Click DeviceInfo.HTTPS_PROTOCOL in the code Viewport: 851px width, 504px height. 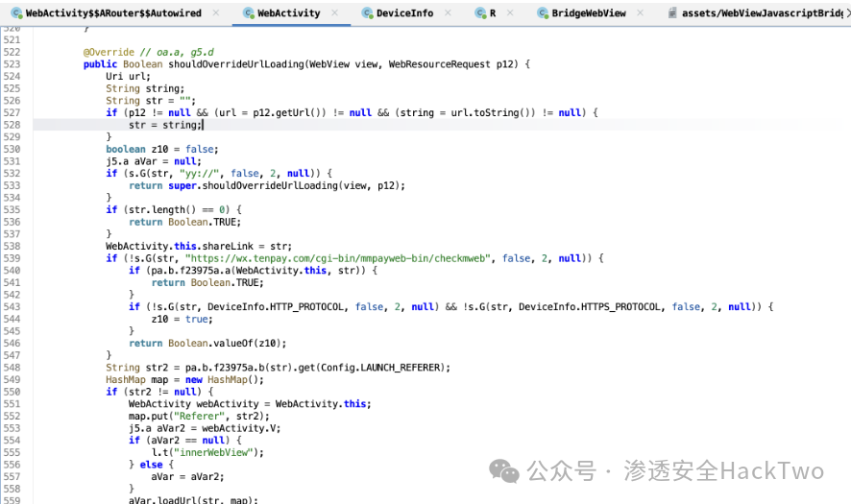click(x=590, y=306)
